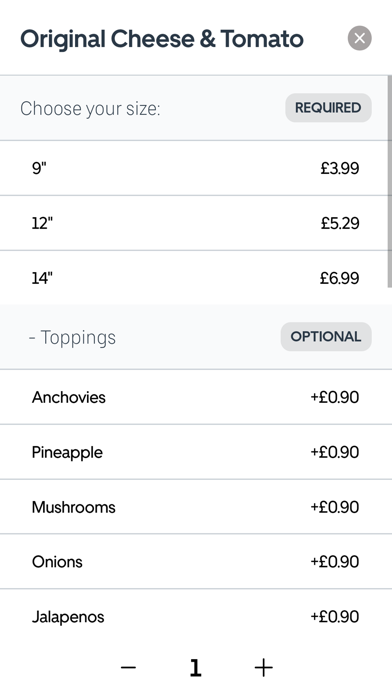Increase quantity with the plus icon

pyautogui.click(x=263, y=668)
